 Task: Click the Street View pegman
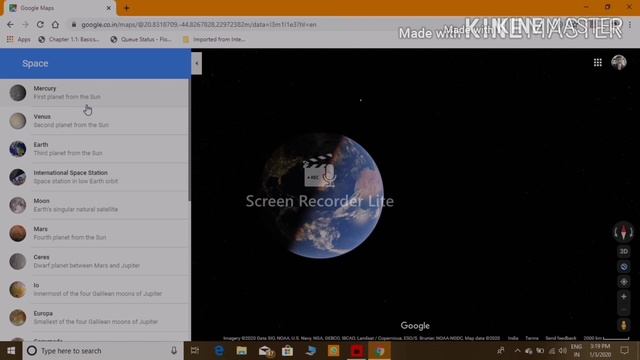tap(623, 325)
